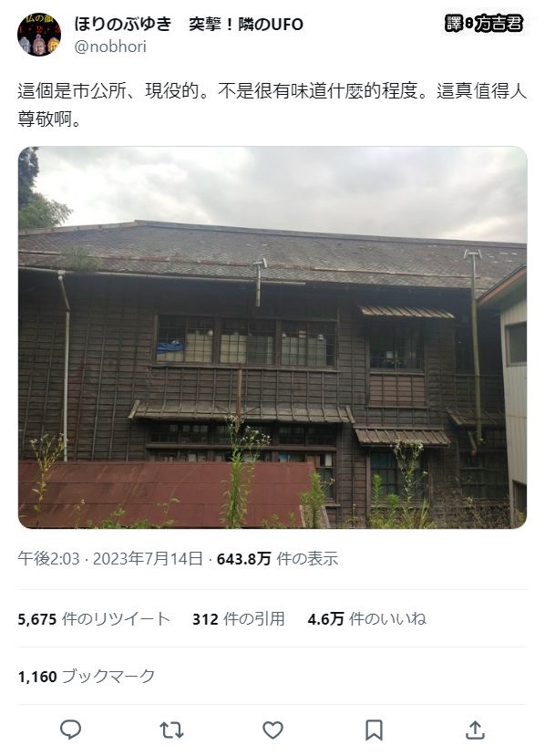Bookmark the tweet with bookmark icon

pos(374,730)
